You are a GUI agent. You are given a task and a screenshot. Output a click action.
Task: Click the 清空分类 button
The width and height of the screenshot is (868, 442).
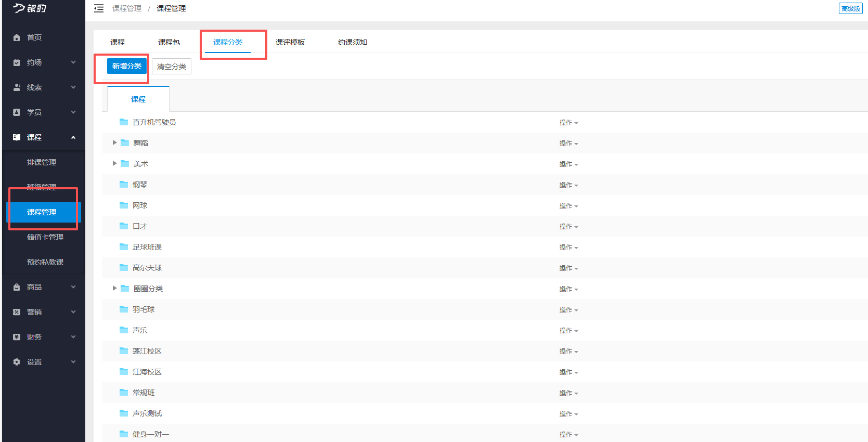(x=172, y=67)
